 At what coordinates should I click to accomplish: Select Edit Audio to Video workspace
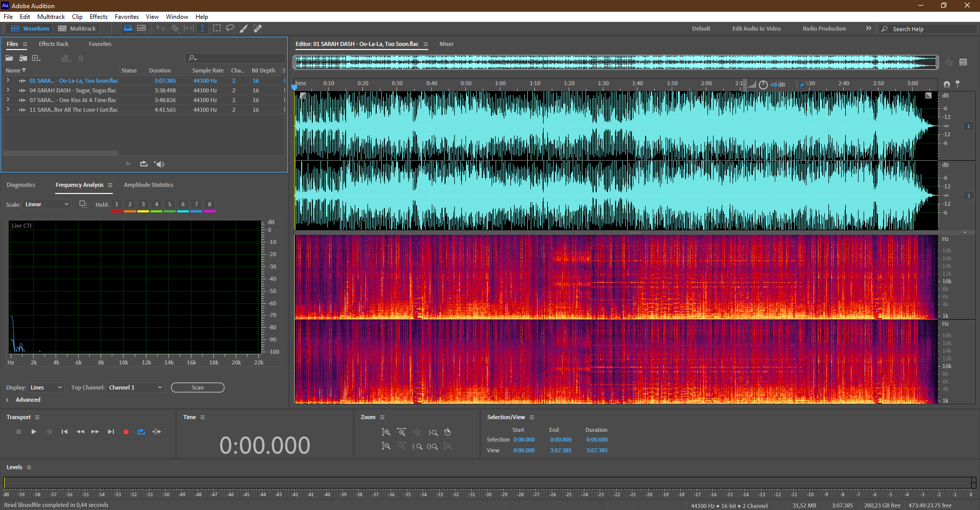756,29
